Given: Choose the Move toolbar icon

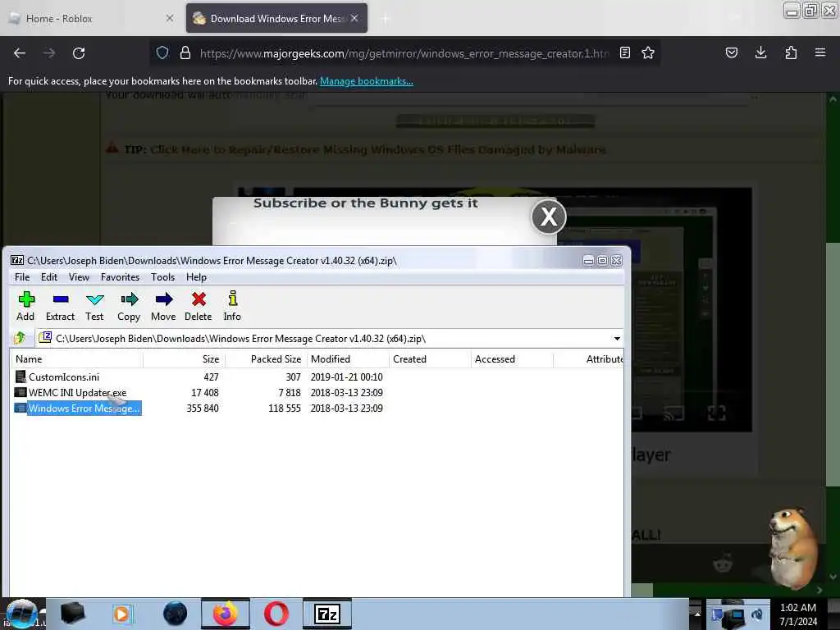Looking at the screenshot, I should pyautogui.click(x=163, y=306).
